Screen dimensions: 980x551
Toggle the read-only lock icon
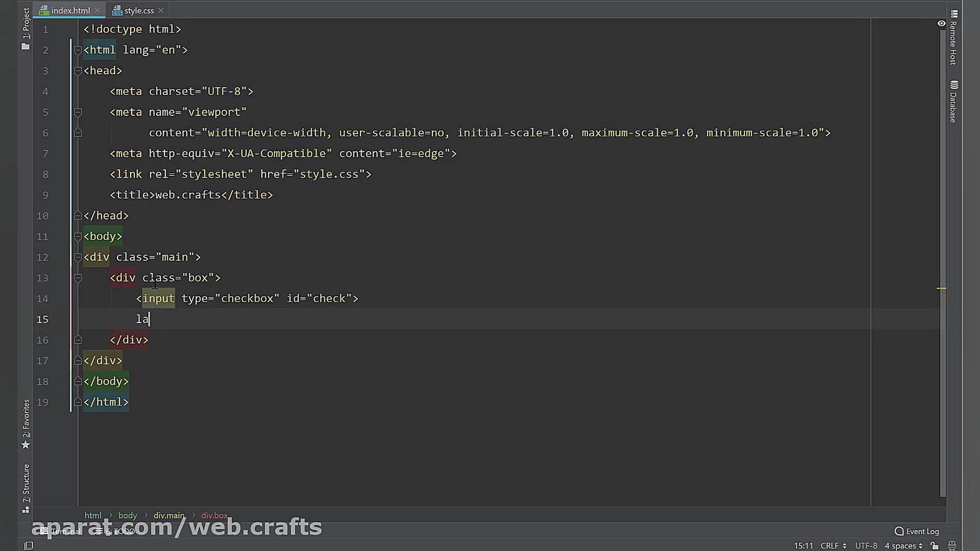click(935, 546)
